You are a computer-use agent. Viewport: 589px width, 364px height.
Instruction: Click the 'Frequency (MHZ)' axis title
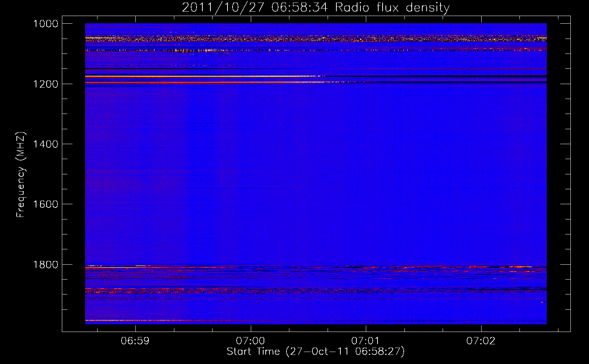21,175
